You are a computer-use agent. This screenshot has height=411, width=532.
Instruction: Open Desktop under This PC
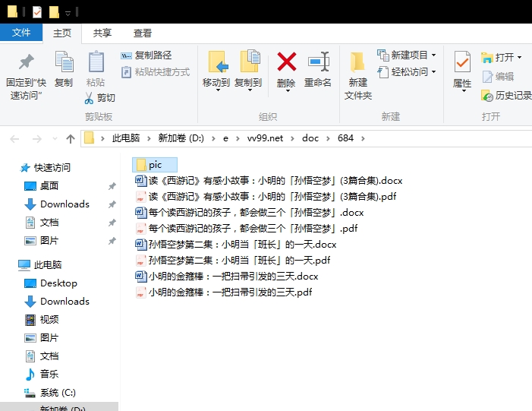click(51, 283)
